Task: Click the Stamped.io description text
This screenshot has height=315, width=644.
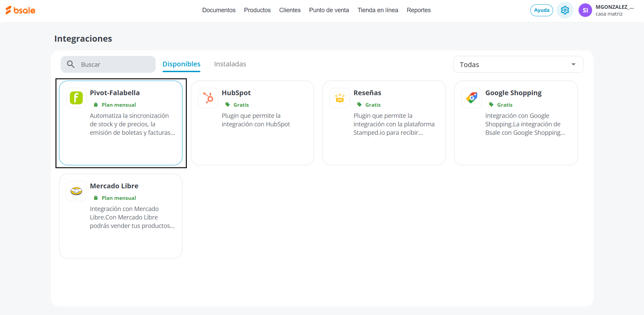Action: [x=394, y=124]
